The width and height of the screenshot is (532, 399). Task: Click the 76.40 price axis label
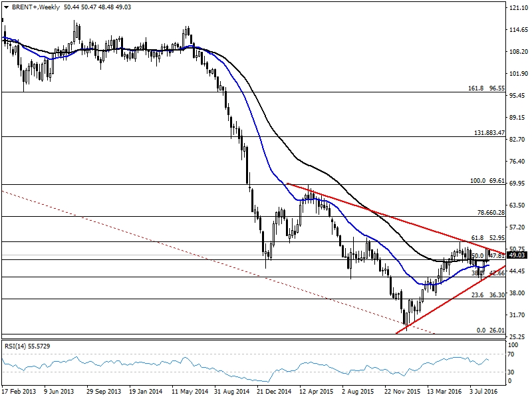coord(519,161)
